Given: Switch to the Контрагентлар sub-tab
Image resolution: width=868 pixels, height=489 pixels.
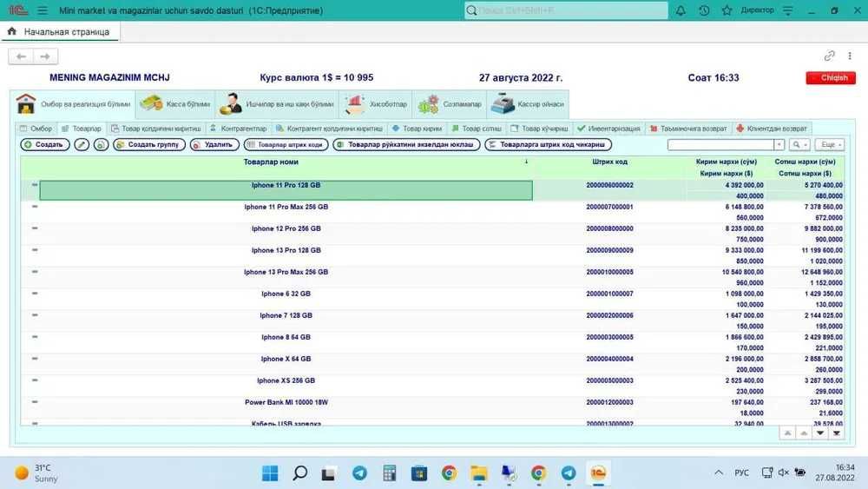Looking at the screenshot, I should click(x=239, y=129).
